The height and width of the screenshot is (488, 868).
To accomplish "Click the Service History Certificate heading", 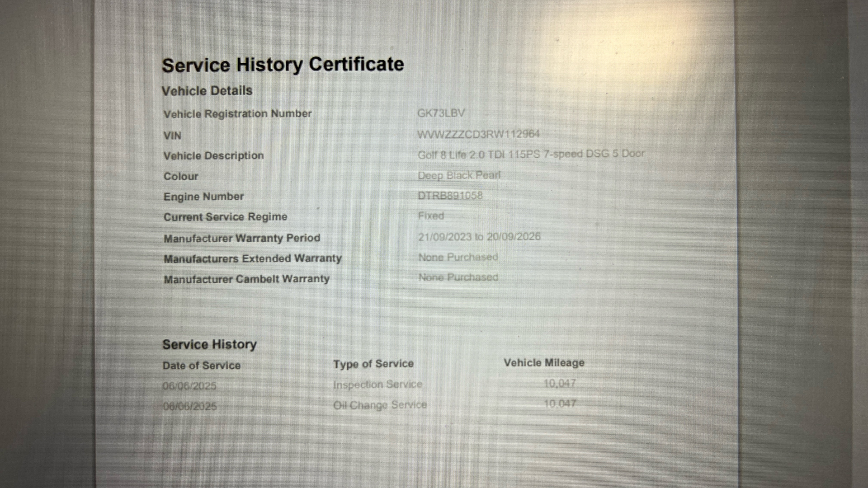I will coord(283,65).
